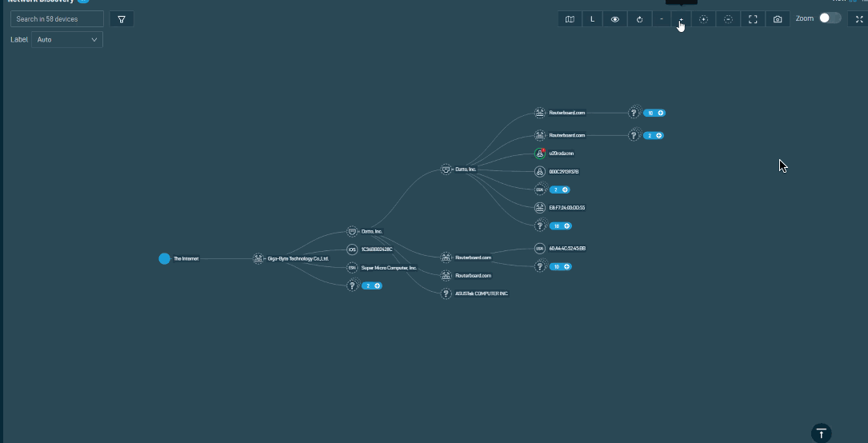The height and width of the screenshot is (443, 868).
Task: Expand the 18-device unknown group
Action: click(560, 226)
